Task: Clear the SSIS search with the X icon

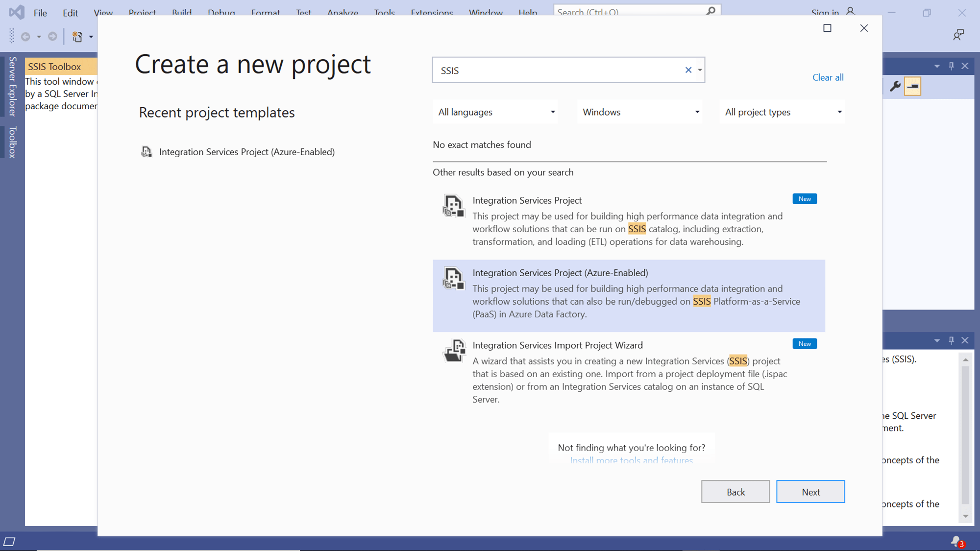Action: pos(688,70)
